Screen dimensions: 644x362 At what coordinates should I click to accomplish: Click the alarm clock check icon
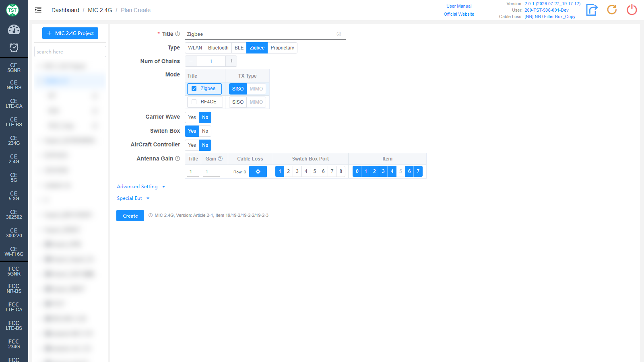click(14, 48)
